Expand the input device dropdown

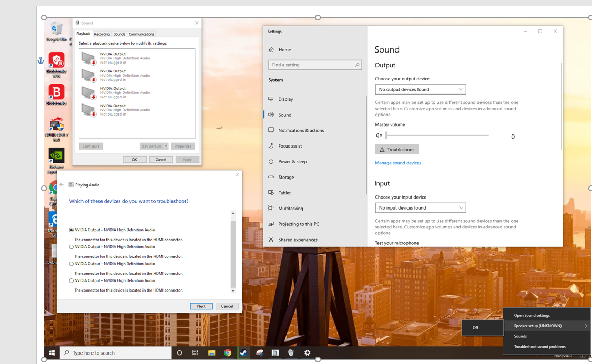tap(420, 208)
